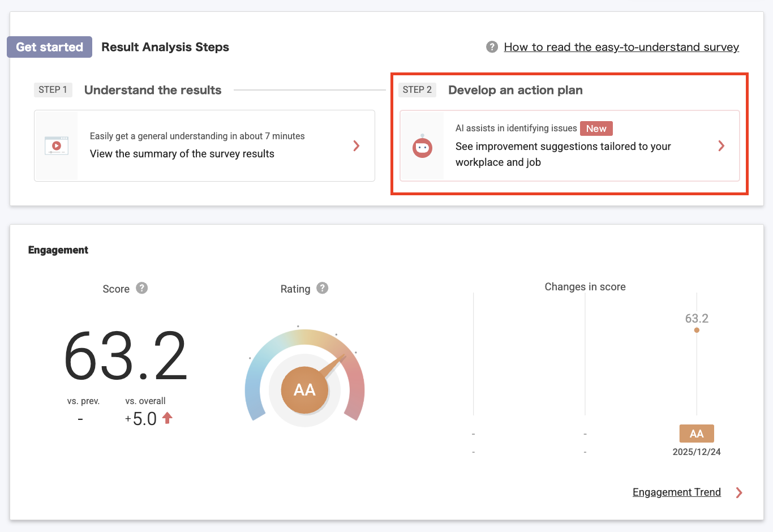Select the STEP 2 label
This screenshot has width=773, height=532.
coord(417,90)
